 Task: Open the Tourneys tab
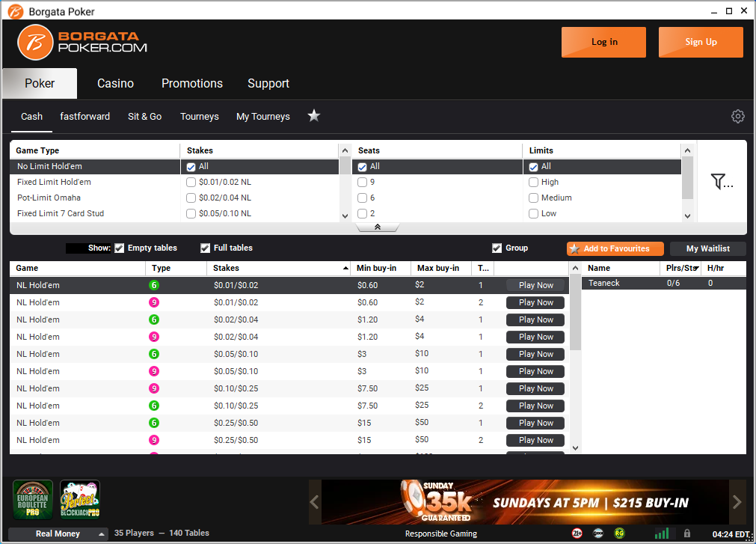click(200, 116)
